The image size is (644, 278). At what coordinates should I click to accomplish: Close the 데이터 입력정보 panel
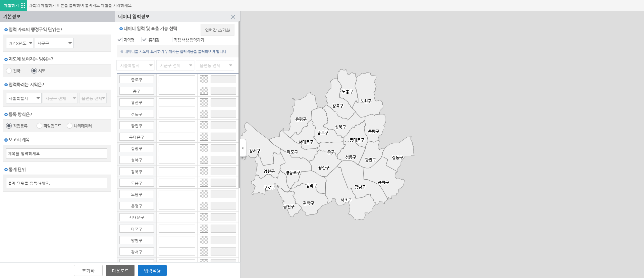(233, 17)
